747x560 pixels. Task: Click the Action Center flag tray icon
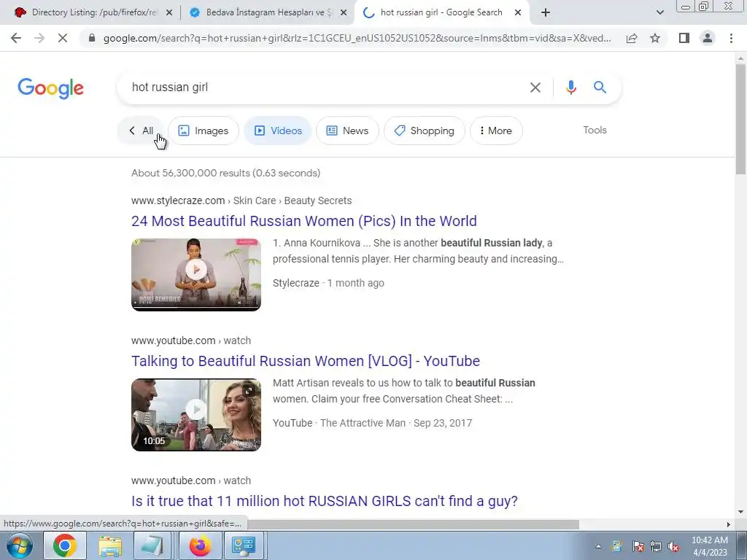click(638, 546)
